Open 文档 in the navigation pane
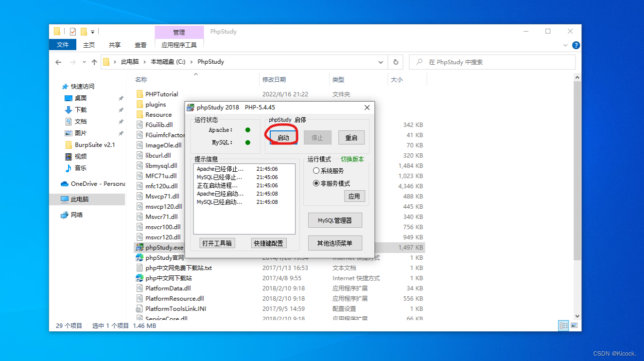The height and width of the screenshot is (361, 644). coord(81,122)
